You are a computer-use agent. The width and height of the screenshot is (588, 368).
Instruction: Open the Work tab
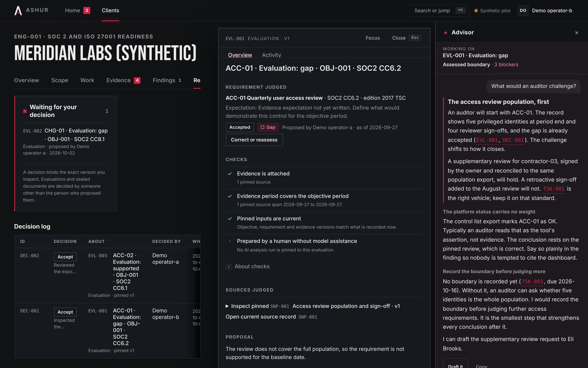[87, 80]
